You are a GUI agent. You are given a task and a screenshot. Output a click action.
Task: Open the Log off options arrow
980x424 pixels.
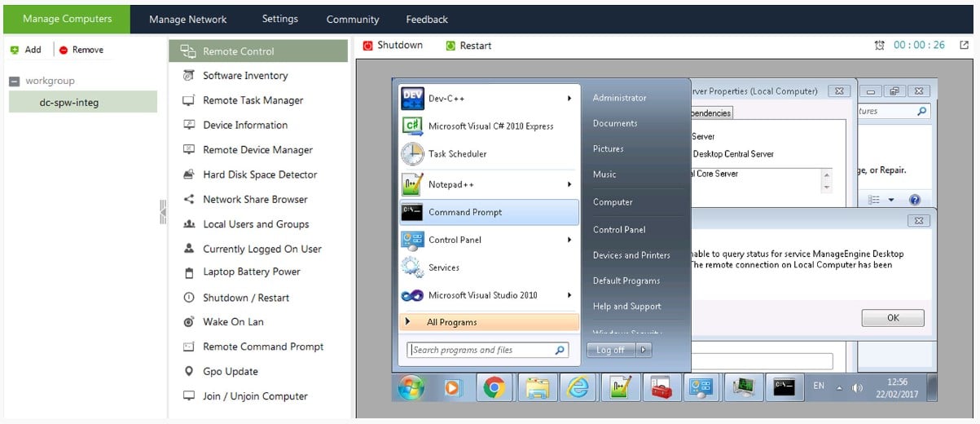(644, 350)
